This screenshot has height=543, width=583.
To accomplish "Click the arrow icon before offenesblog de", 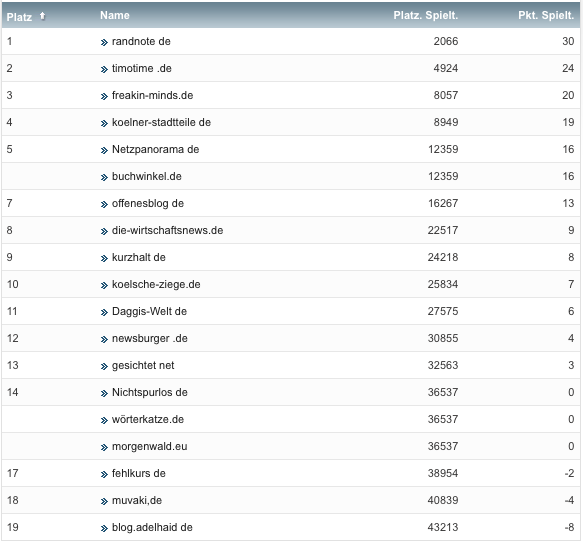I will coord(104,204).
